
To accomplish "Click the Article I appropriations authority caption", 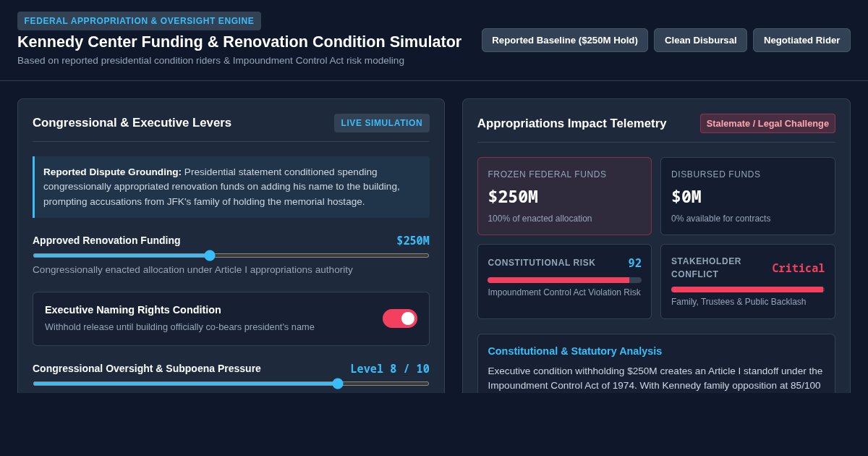I will click(x=192, y=270).
